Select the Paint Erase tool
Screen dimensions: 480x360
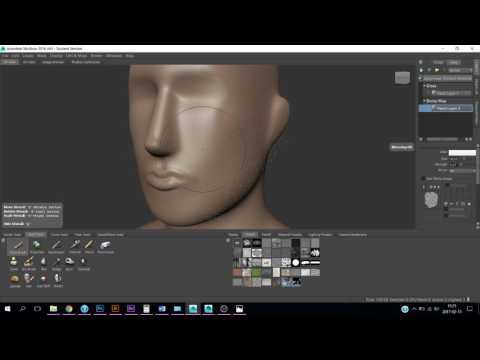point(105,246)
